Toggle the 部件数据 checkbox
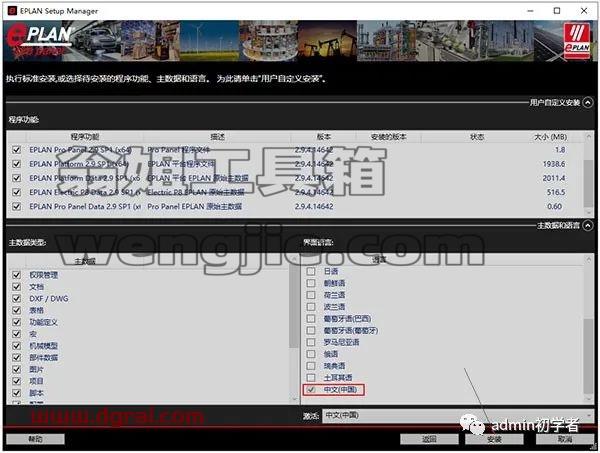600x453 pixels. (16, 358)
